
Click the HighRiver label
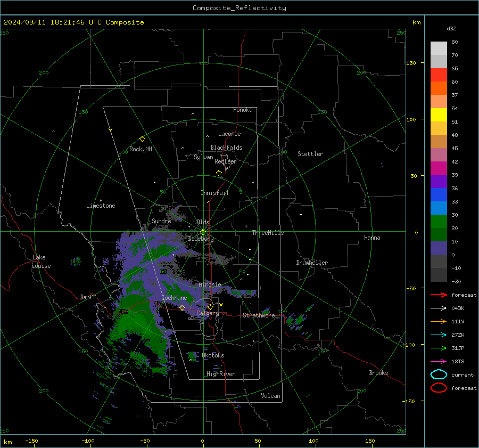[x=221, y=374]
